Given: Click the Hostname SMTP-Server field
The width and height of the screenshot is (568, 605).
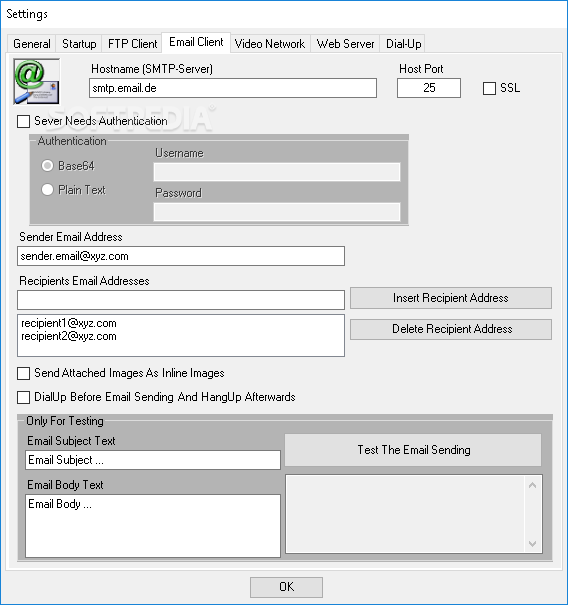Looking at the screenshot, I should [x=233, y=88].
